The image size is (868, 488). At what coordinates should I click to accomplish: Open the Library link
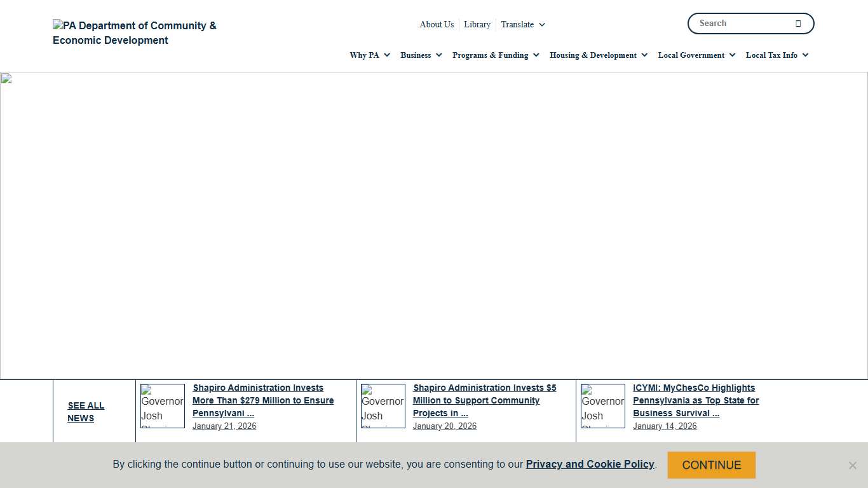click(477, 25)
